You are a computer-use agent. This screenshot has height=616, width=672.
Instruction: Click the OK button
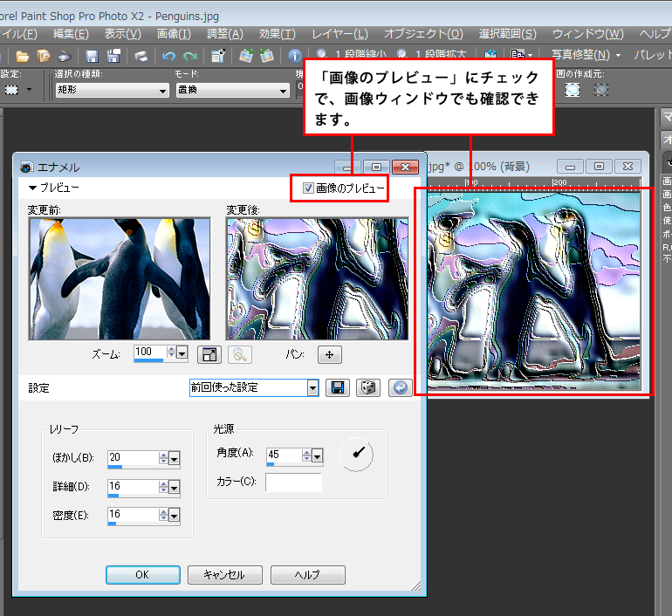[x=143, y=575]
